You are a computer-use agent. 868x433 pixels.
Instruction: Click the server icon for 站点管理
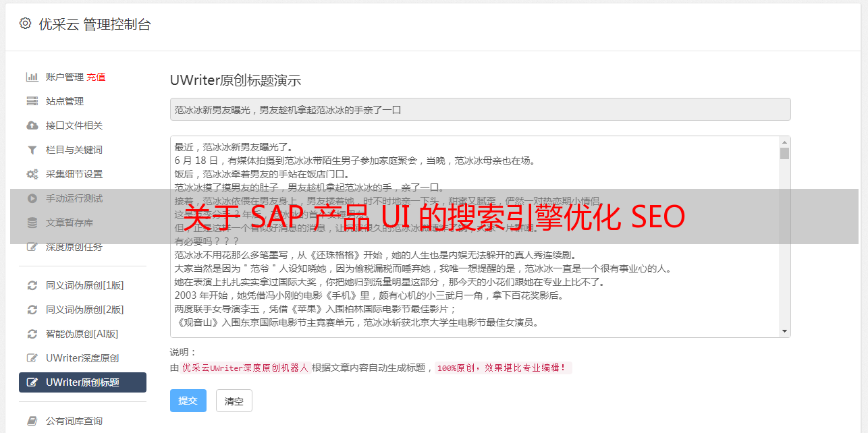click(32, 101)
